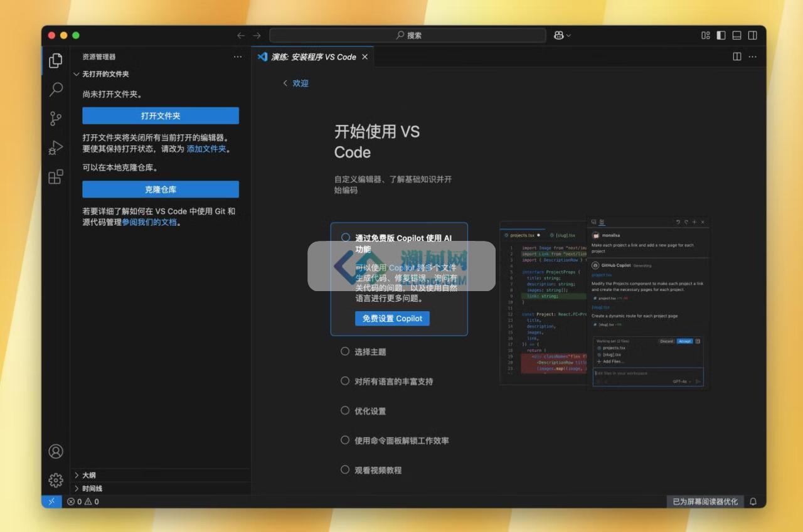Image resolution: width=803 pixels, height=532 pixels.
Task: Click the Copilot preview screenshot
Action: click(606, 303)
